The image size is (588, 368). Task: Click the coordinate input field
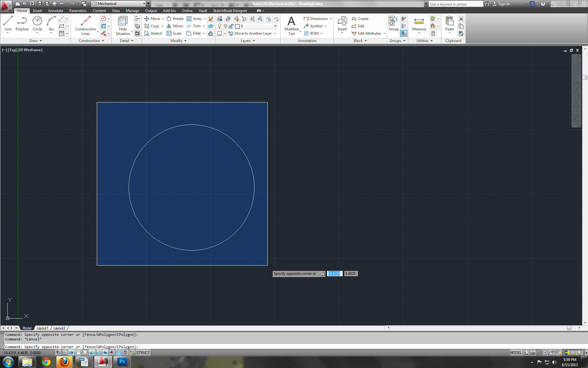[x=334, y=274]
